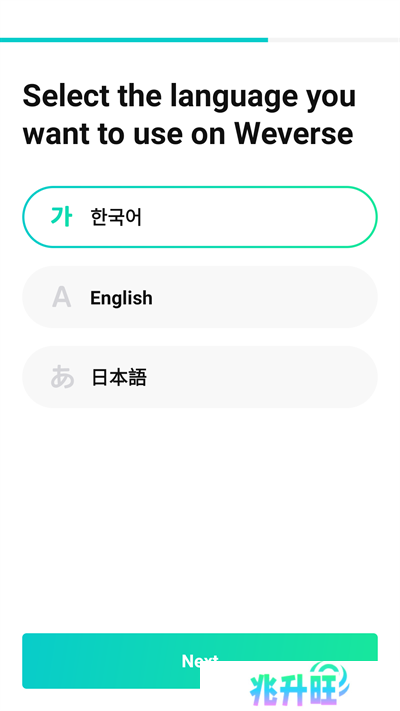Click the headphone icon in the 兆升旺 logo
The image size is (400, 711).
point(329,676)
